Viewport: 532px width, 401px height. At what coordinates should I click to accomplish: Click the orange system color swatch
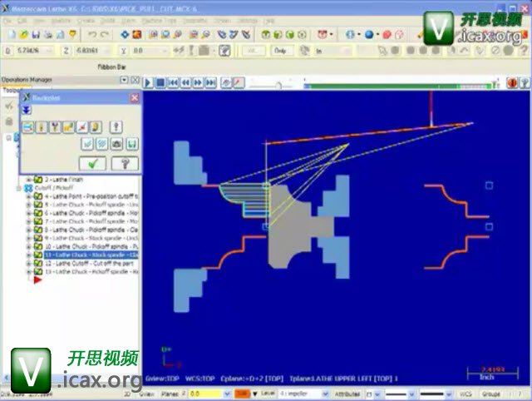coord(242,394)
